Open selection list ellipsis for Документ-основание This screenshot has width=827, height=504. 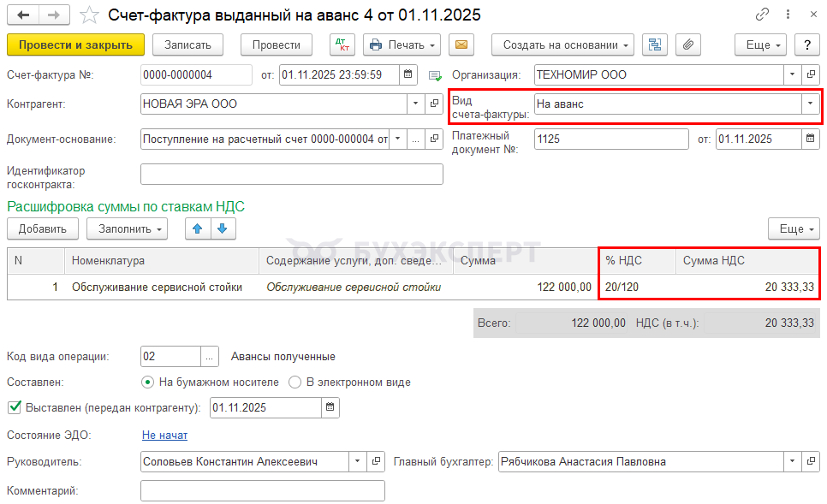(x=415, y=139)
